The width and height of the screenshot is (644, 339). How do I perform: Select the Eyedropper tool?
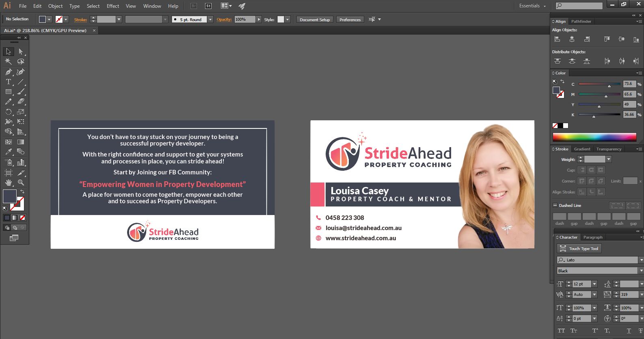(9, 152)
